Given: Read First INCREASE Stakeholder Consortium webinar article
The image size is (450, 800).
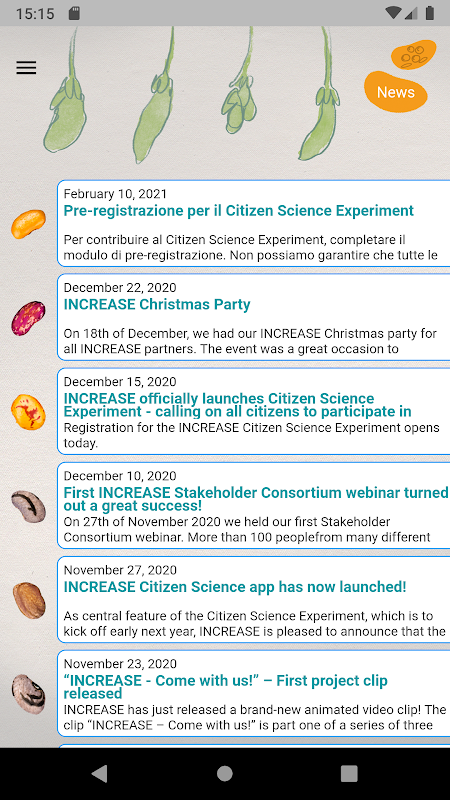Looking at the screenshot, I should tap(256, 499).
